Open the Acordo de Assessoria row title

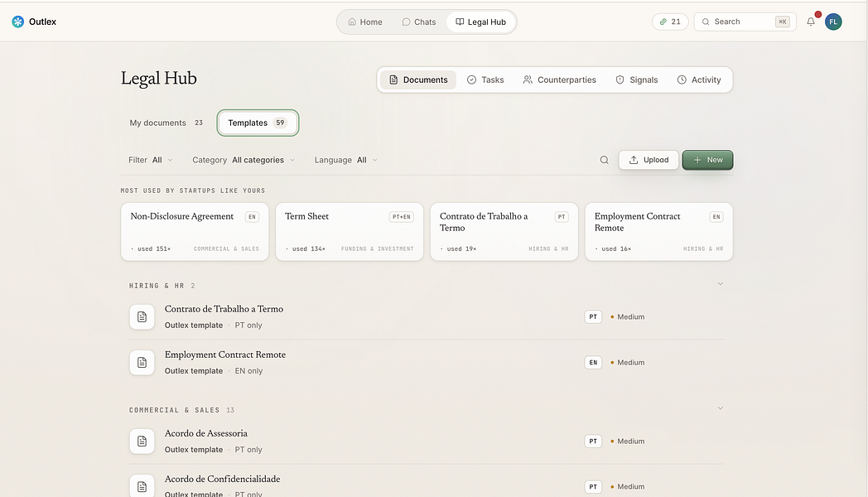206,433
